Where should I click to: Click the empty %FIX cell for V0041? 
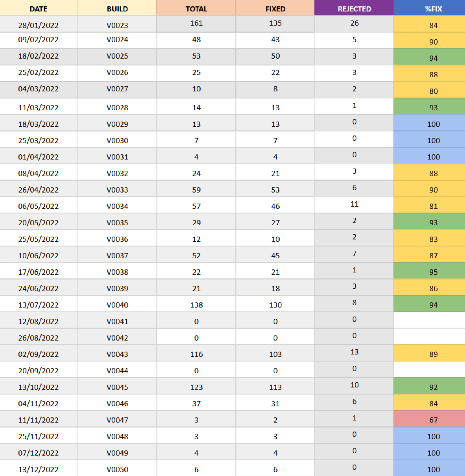point(430,321)
